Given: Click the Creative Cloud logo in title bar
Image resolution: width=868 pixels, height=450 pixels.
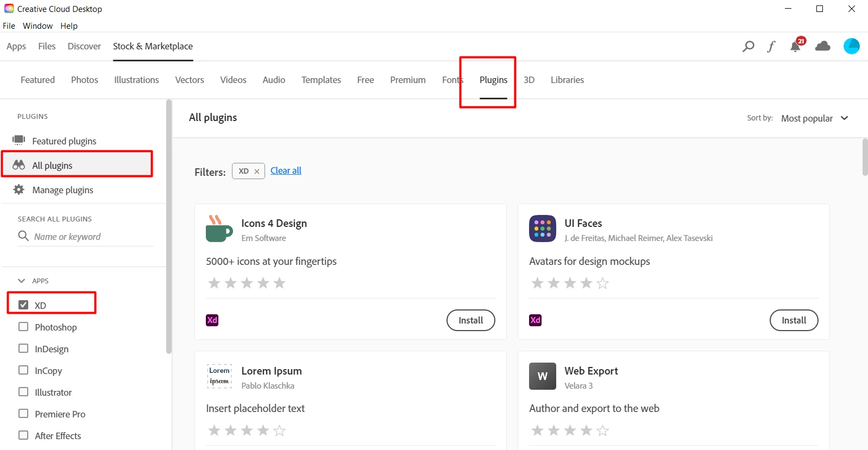Looking at the screenshot, I should click(x=9, y=9).
